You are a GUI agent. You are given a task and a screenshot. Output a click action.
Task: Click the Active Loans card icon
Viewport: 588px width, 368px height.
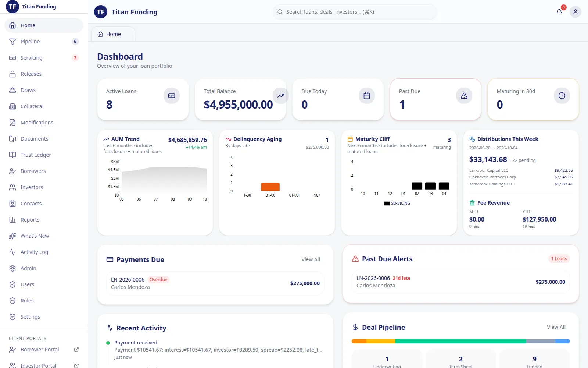click(172, 96)
